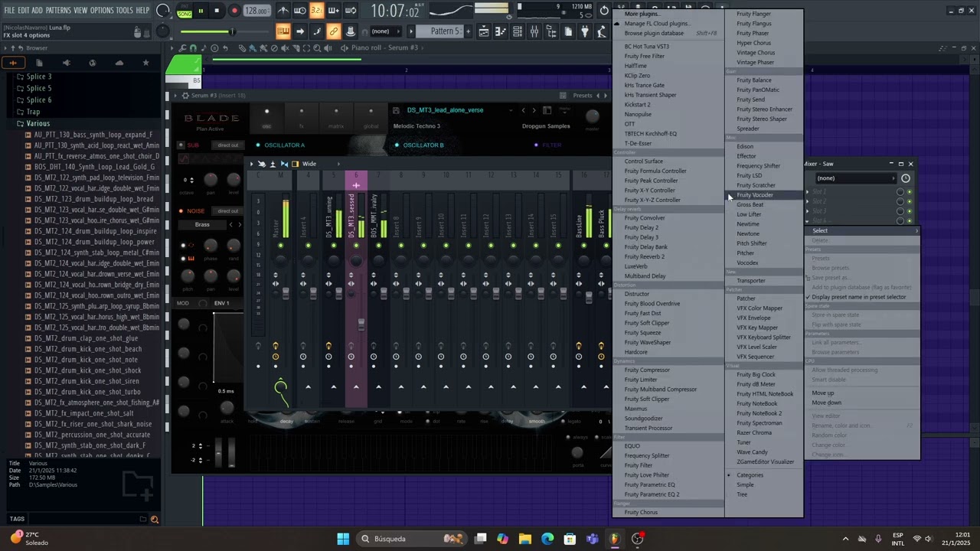Toggle the NOISE oscillator switch
The width and height of the screenshot is (980, 551).
coord(181,210)
